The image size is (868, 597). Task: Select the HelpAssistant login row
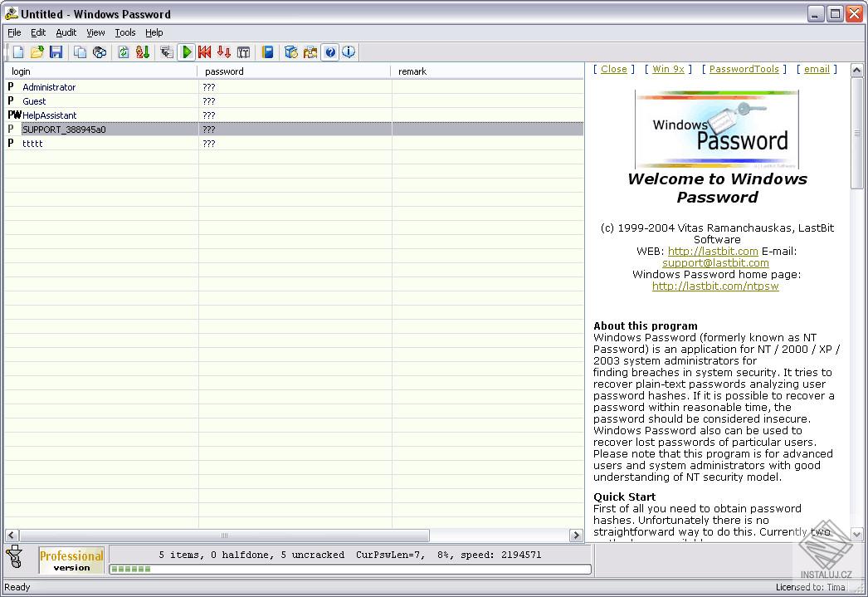click(294, 115)
